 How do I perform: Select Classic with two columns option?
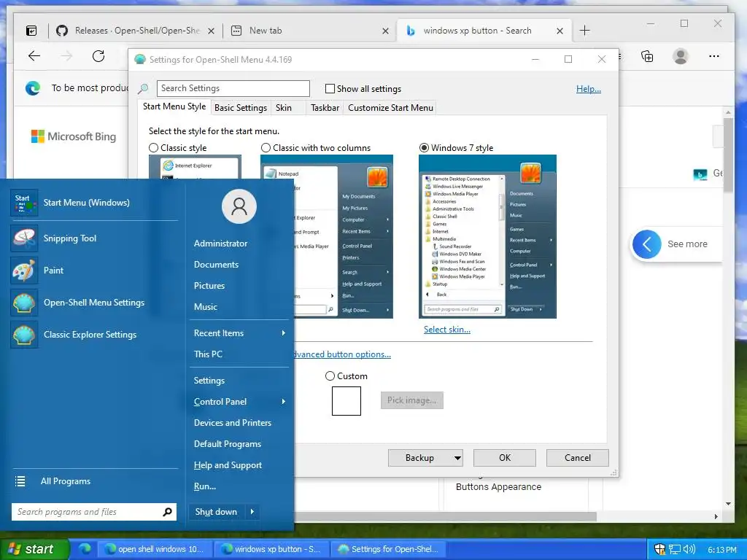[266, 148]
